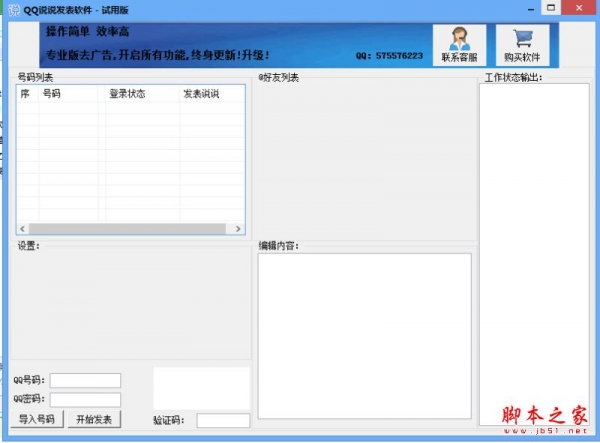Click the 导入号码 button

[37, 419]
